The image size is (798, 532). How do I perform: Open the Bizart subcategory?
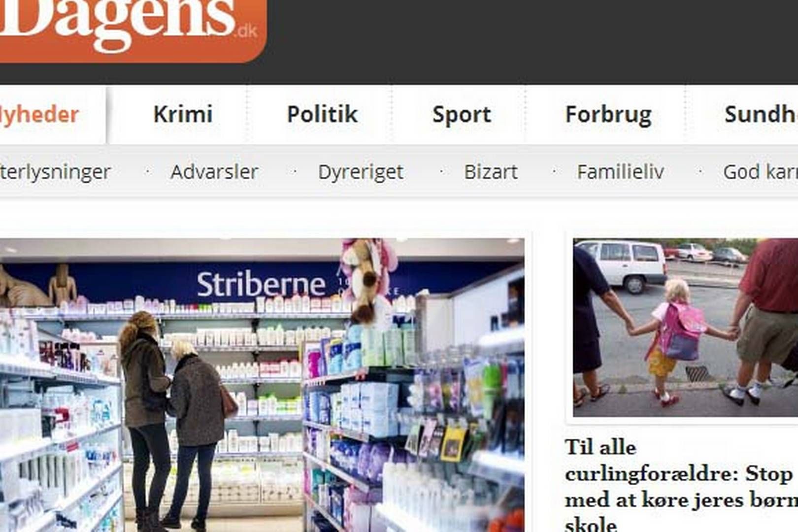[491, 172]
